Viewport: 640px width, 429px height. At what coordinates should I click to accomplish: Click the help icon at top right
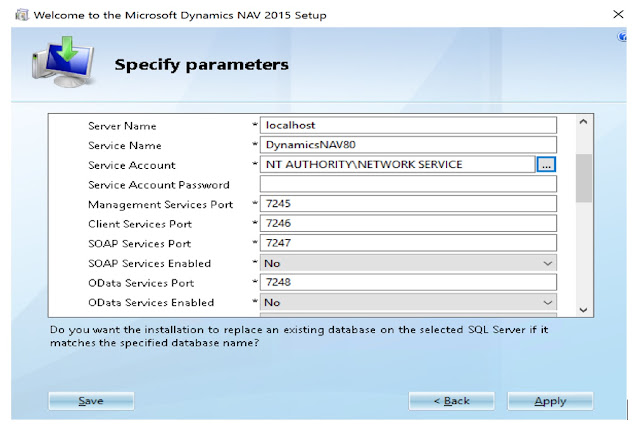point(622,37)
